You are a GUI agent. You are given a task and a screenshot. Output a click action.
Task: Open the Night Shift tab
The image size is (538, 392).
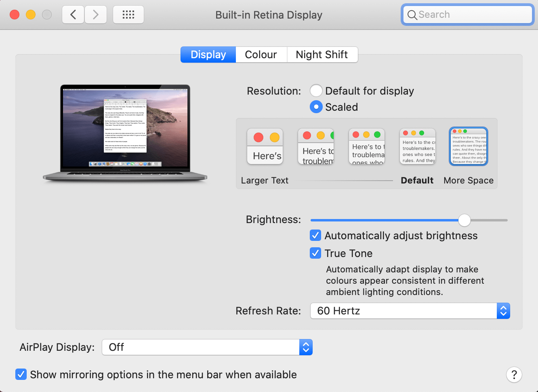[x=322, y=54]
